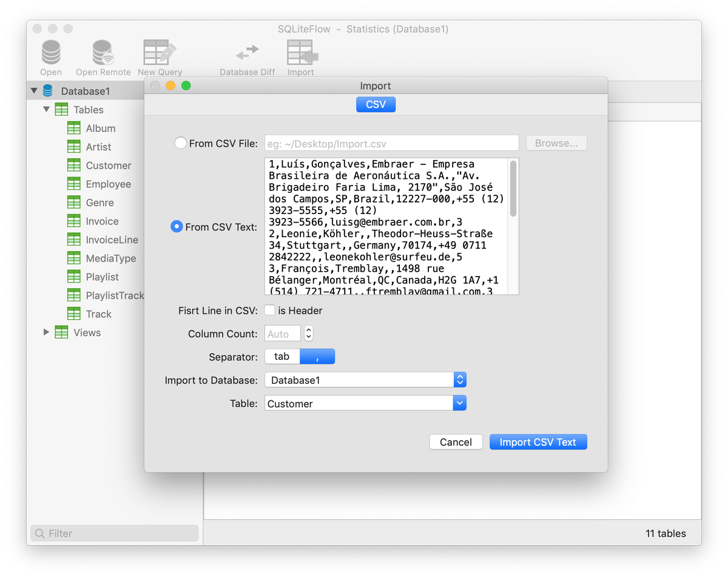Click the Employee table icon

(x=74, y=184)
